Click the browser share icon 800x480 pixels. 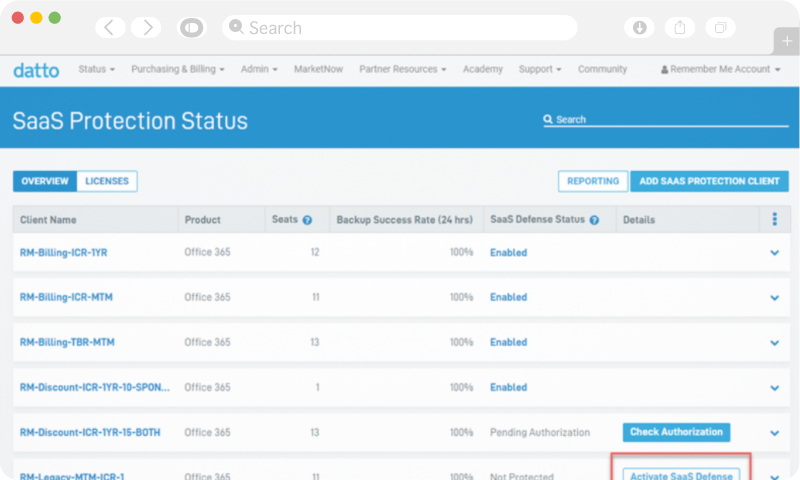coord(680,28)
